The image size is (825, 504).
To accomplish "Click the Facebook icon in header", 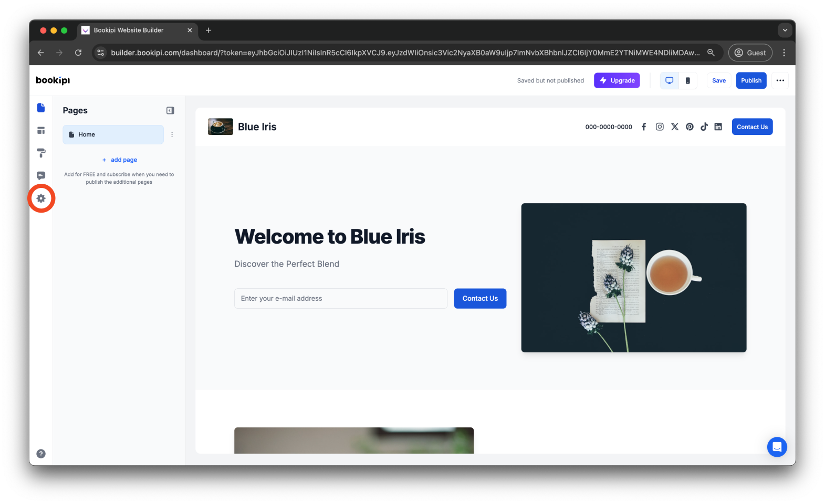I will pos(644,127).
